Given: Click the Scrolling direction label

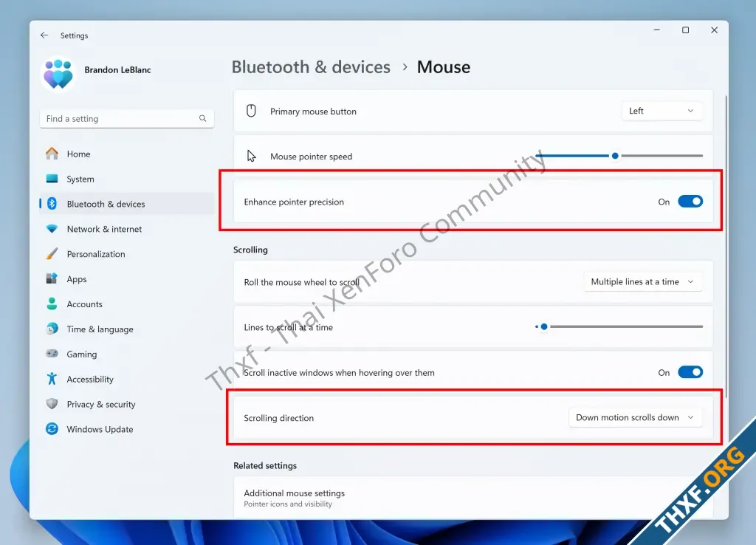Looking at the screenshot, I should pos(278,418).
